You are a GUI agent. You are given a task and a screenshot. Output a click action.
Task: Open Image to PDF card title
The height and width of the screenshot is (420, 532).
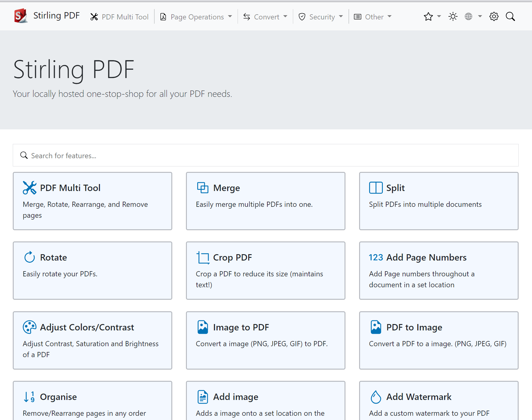[x=241, y=327]
